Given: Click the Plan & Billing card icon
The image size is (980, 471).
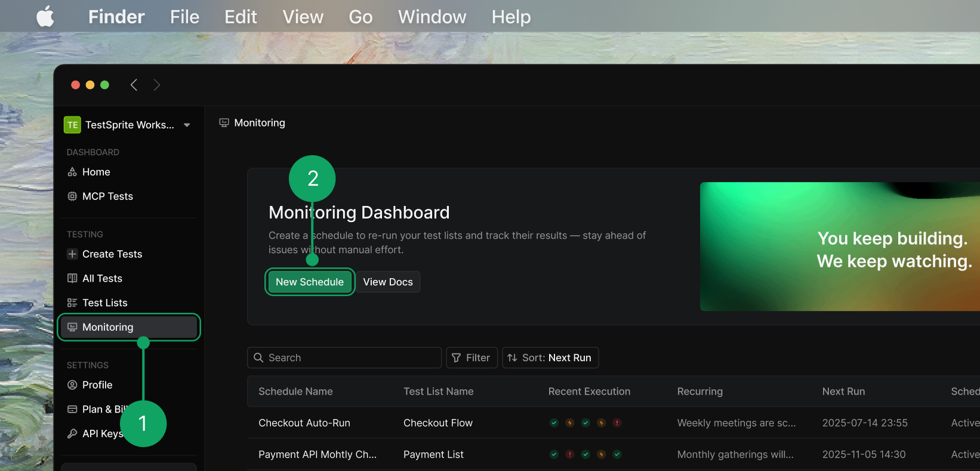Looking at the screenshot, I should [x=72, y=410].
